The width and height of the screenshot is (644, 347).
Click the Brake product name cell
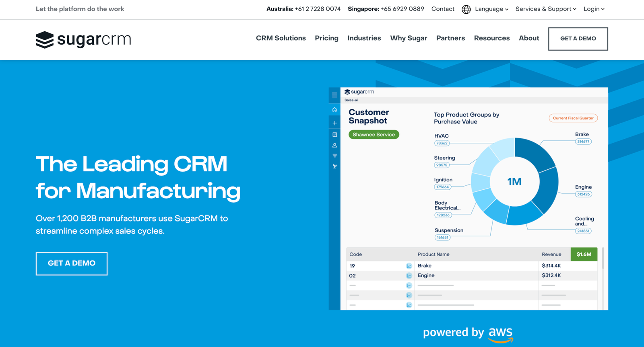(x=425, y=266)
